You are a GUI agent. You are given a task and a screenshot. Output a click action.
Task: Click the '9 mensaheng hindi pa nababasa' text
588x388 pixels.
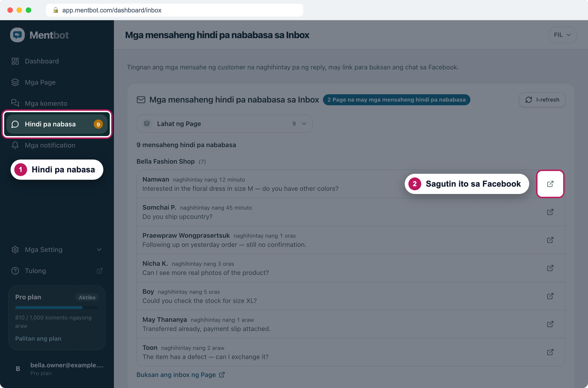(x=186, y=145)
